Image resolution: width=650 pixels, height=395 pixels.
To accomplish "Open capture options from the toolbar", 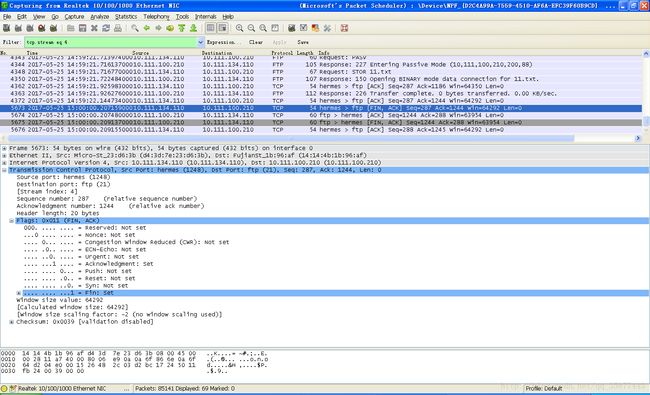I will point(18,28).
